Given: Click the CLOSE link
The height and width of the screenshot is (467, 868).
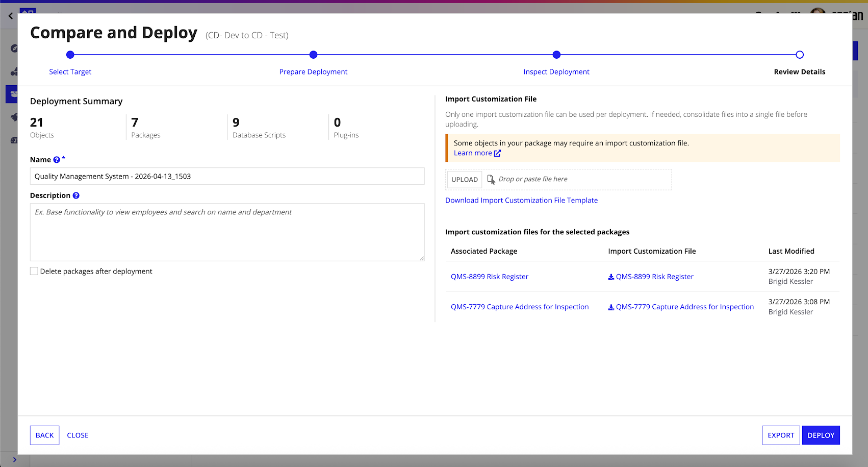Looking at the screenshot, I should pyautogui.click(x=78, y=435).
